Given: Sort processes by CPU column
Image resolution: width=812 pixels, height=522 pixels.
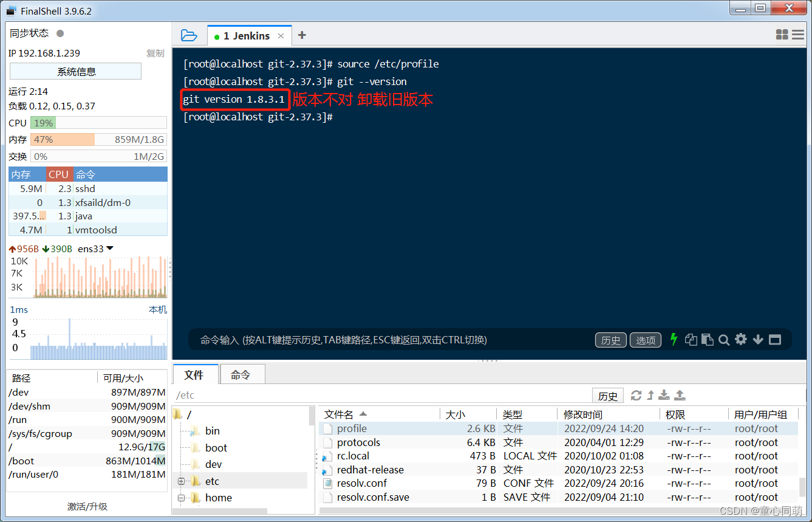Looking at the screenshot, I should (60, 174).
